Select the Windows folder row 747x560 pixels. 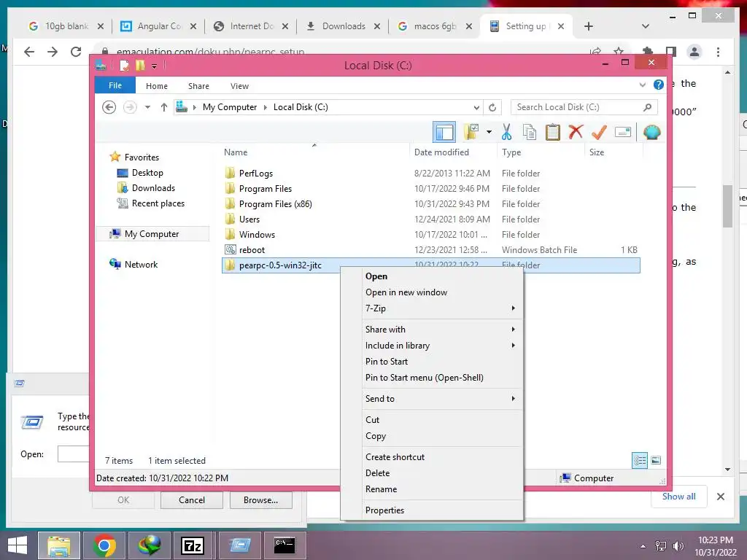point(430,234)
